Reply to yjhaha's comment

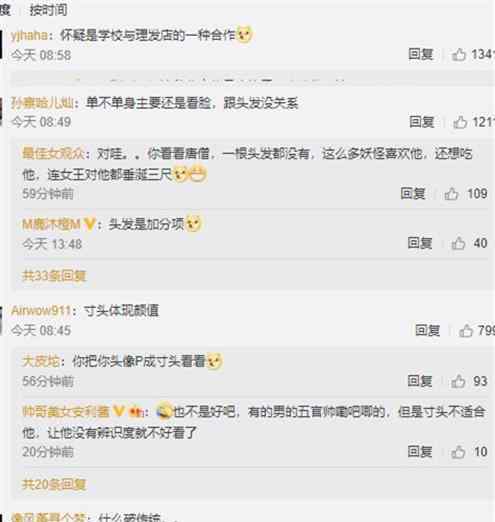pyautogui.click(x=421, y=54)
